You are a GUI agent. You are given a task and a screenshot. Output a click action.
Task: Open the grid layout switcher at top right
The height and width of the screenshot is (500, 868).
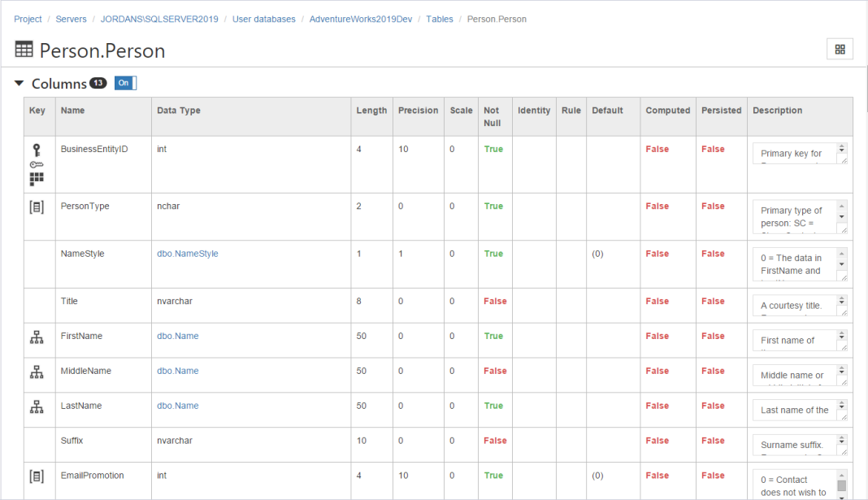[840, 49]
